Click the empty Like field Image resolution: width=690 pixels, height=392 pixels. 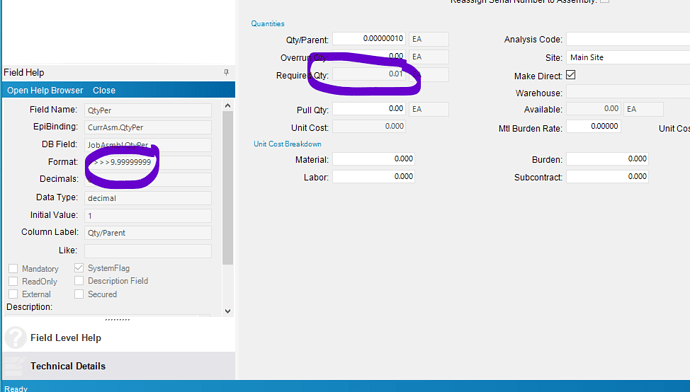[148, 251]
